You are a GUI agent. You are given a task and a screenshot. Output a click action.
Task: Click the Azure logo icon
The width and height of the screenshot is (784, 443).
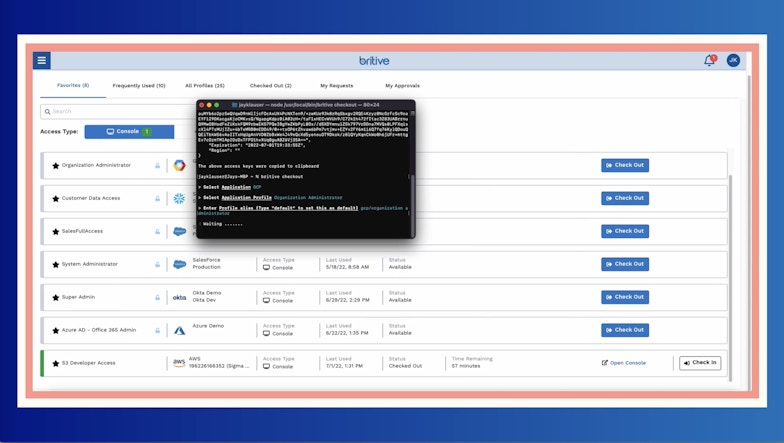click(180, 330)
